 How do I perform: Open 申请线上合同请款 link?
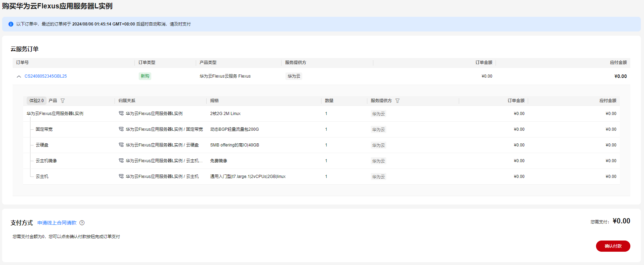[57, 223]
